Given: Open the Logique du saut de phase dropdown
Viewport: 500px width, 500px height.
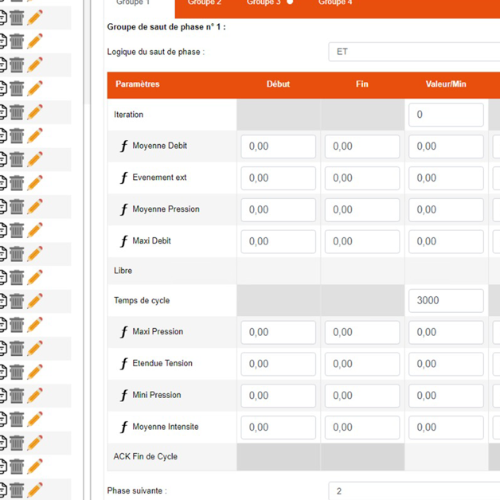Looking at the screenshot, I should click(x=414, y=52).
